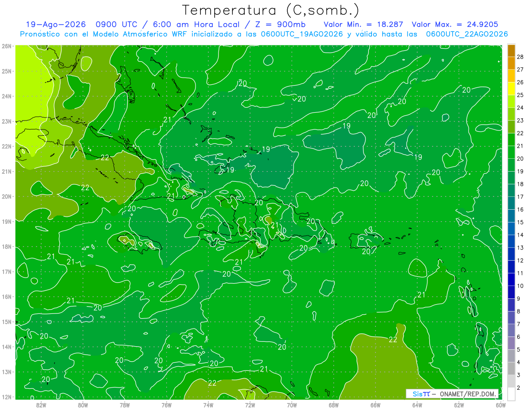
Task: Click color scale label 13
Action: 520,247
